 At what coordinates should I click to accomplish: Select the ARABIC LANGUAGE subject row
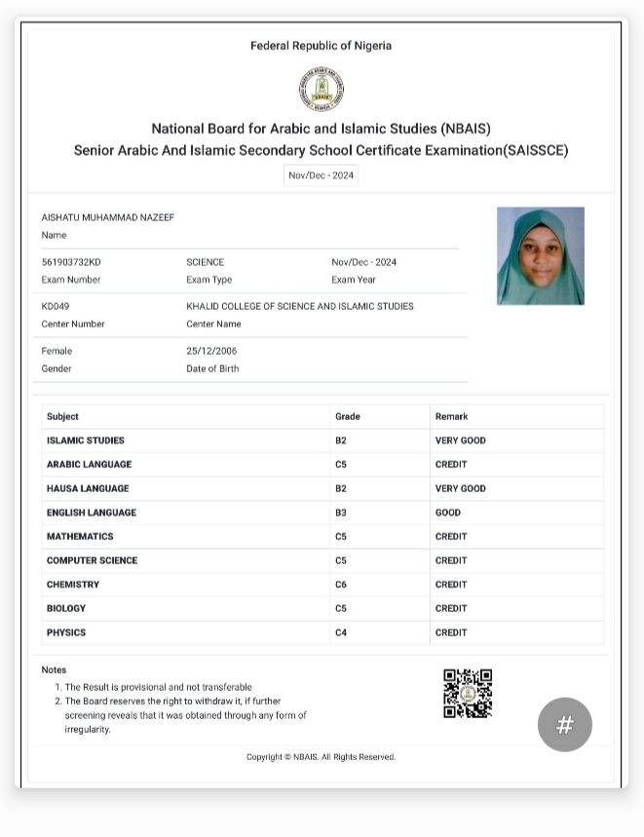click(89, 465)
